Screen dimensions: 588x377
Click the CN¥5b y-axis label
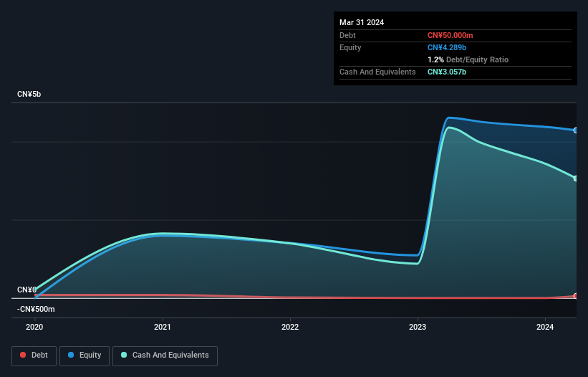tap(29, 94)
